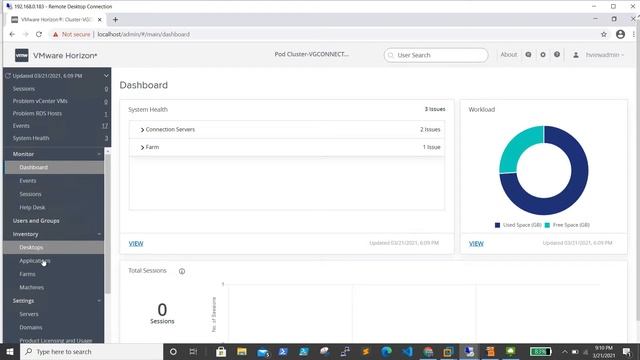Image resolution: width=640 pixels, height=360 pixels.
Task: Click the Cortana circle icon
Action: tap(173, 351)
